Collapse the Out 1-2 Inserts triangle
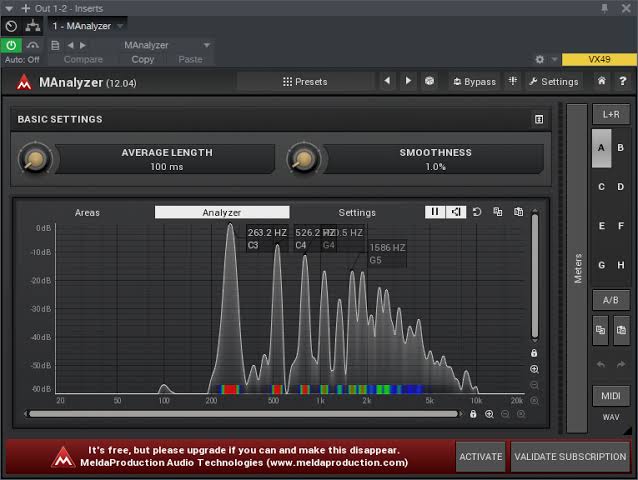638x480 pixels. click(x=9, y=8)
